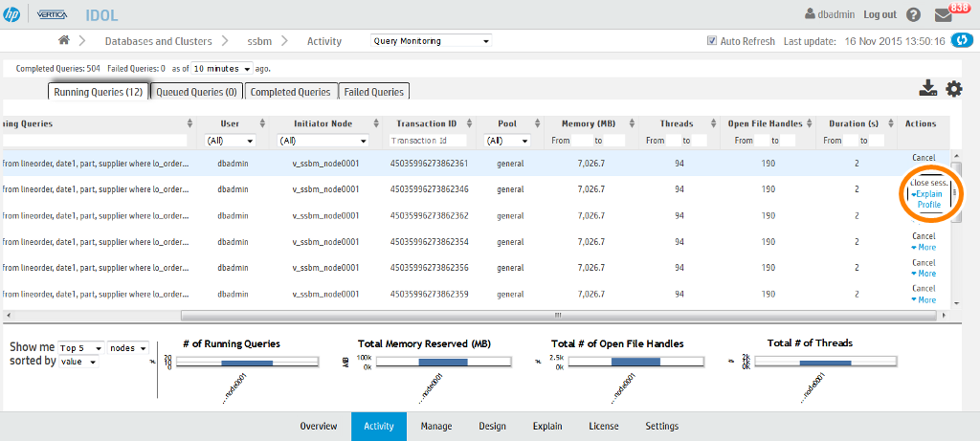
Task: Open the Pool filter dropdown
Action: [x=507, y=141]
